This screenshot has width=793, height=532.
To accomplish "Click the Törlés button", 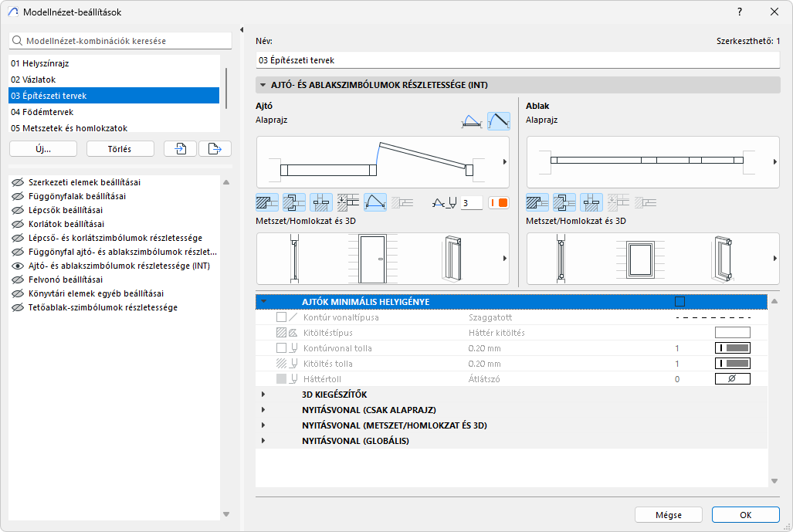I will click(x=120, y=149).
